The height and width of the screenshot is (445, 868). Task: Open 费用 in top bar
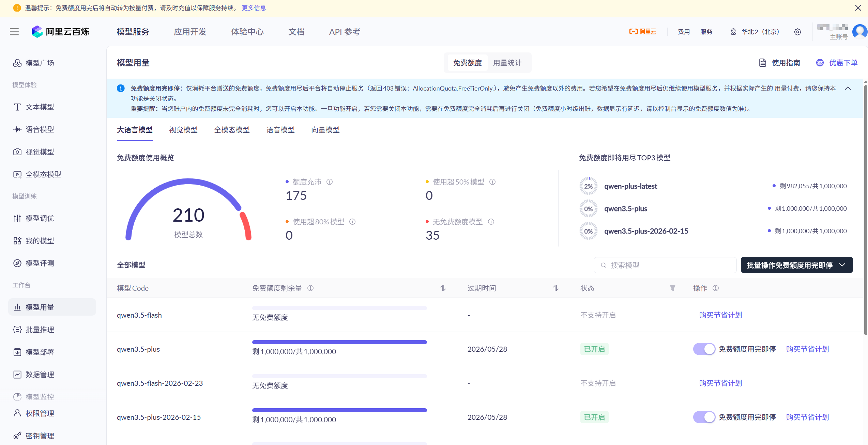pos(684,32)
